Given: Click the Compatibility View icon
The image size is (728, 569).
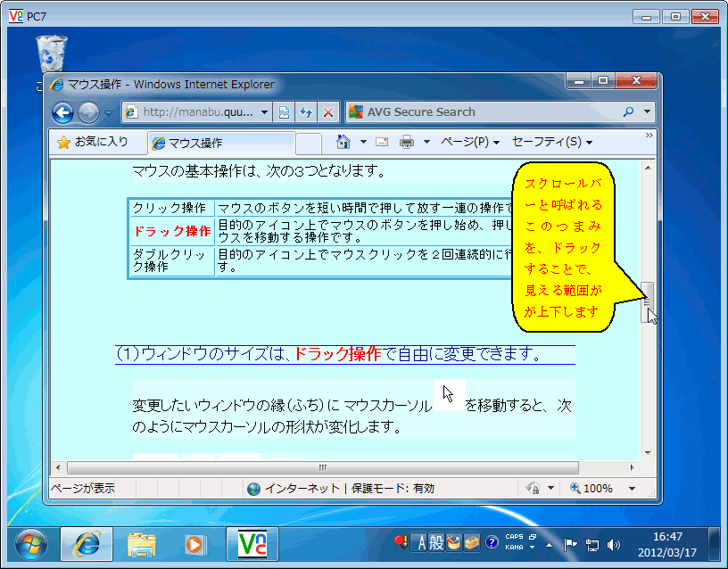Looking at the screenshot, I should 285,112.
